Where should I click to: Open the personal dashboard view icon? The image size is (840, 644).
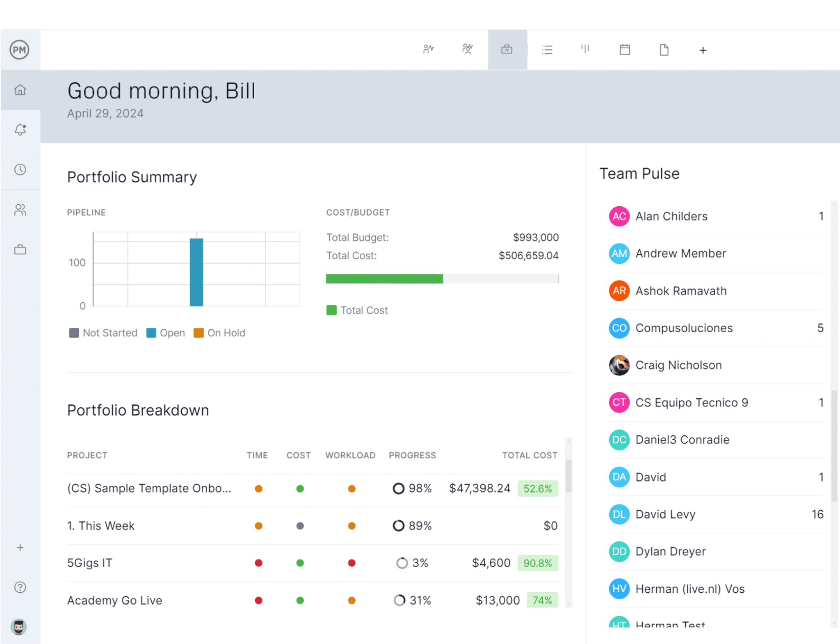pos(428,49)
